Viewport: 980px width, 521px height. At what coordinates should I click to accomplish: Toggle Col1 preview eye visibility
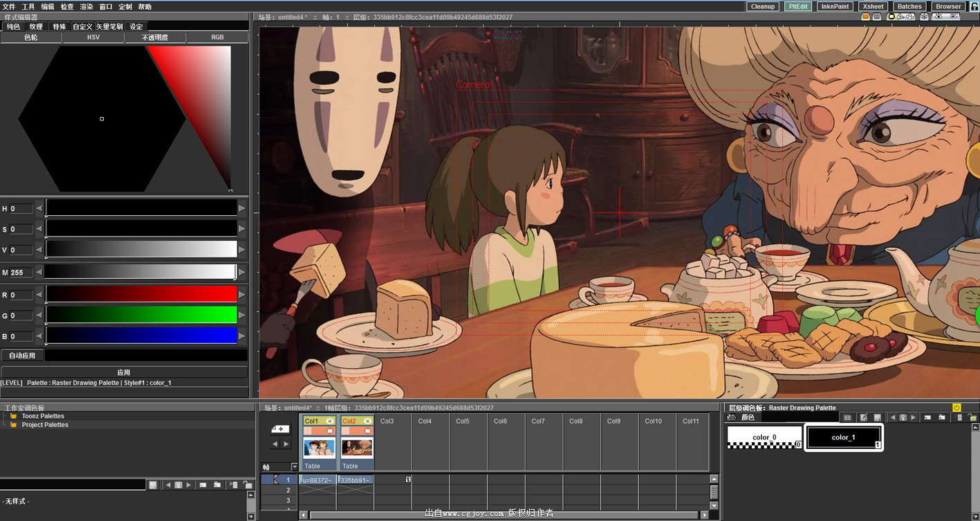[x=330, y=421]
